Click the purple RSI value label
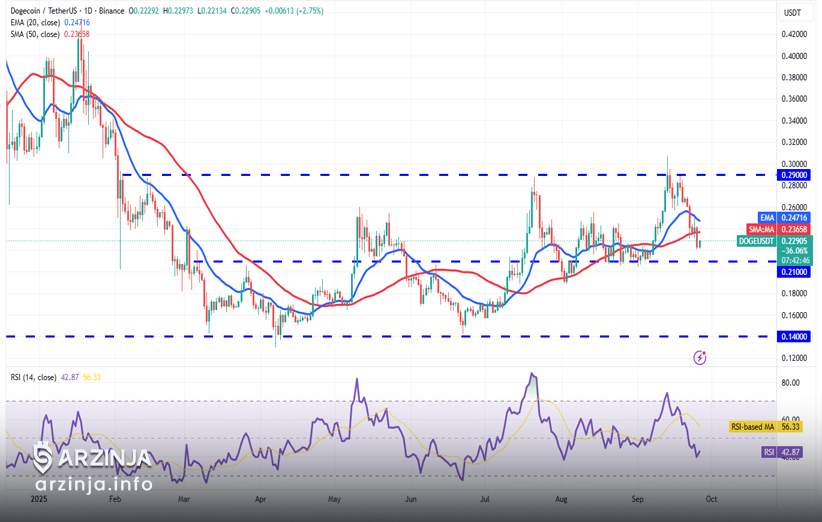The image size is (822, 522). click(x=767, y=452)
